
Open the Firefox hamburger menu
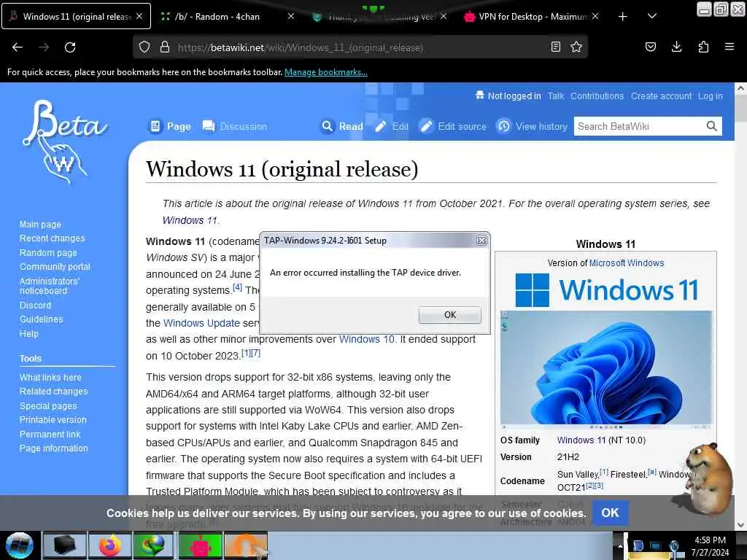click(x=729, y=47)
